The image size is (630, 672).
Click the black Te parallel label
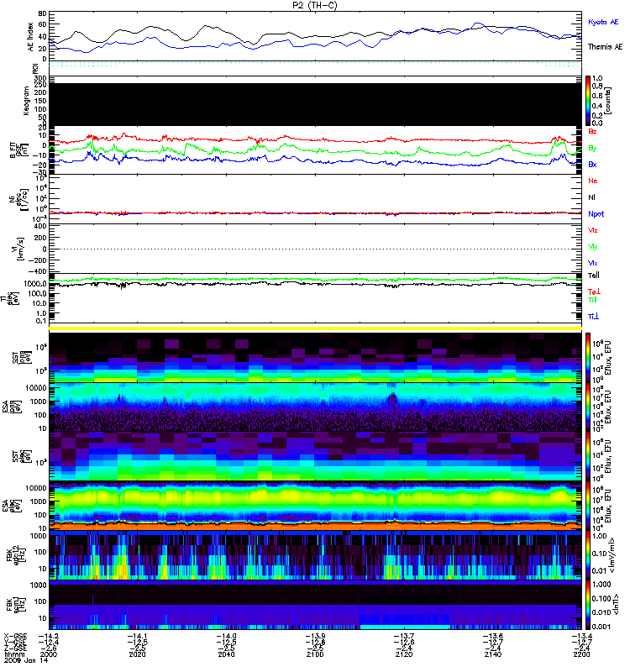click(594, 276)
